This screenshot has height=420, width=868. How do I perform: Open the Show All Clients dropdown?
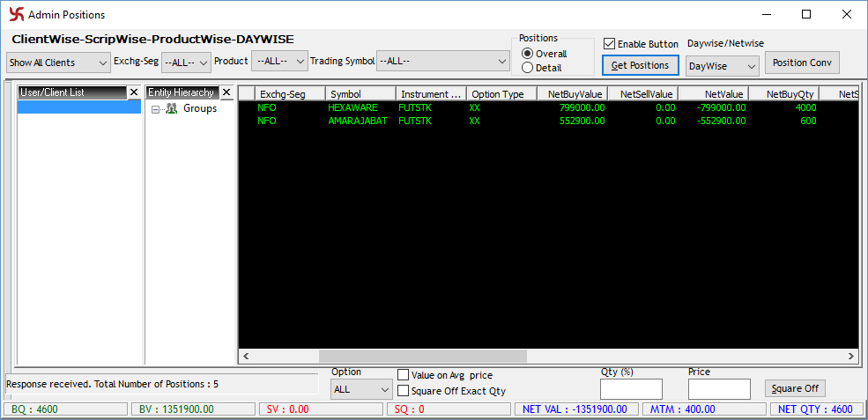[x=59, y=63]
